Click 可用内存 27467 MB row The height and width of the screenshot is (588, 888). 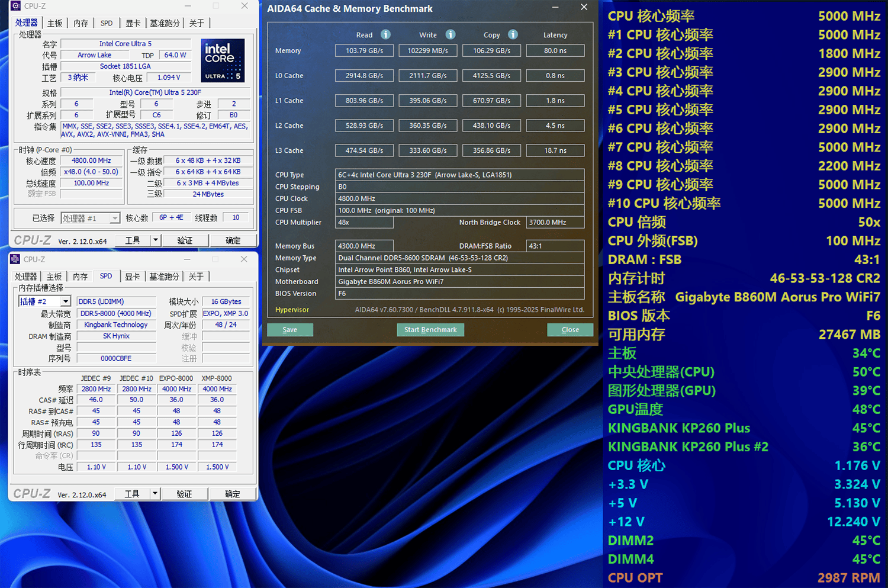click(x=744, y=335)
